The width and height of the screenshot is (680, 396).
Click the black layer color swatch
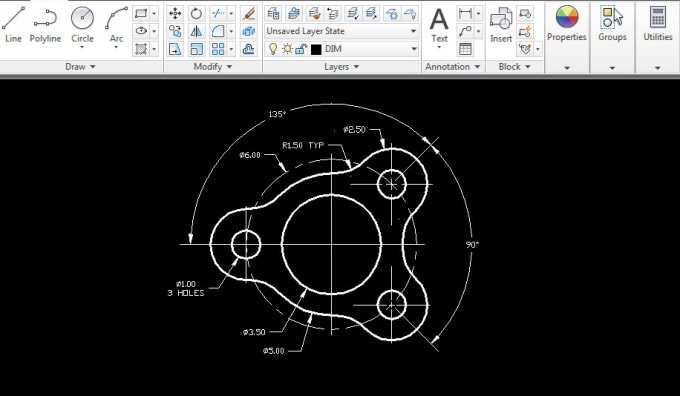tap(316, 49)
